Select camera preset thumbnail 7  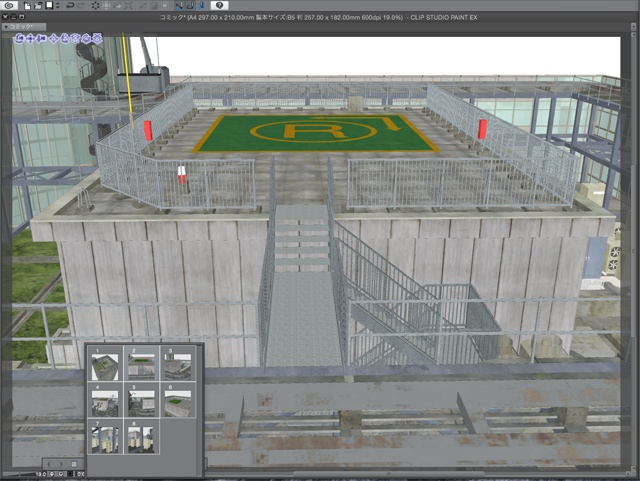[x=105, y=437]
